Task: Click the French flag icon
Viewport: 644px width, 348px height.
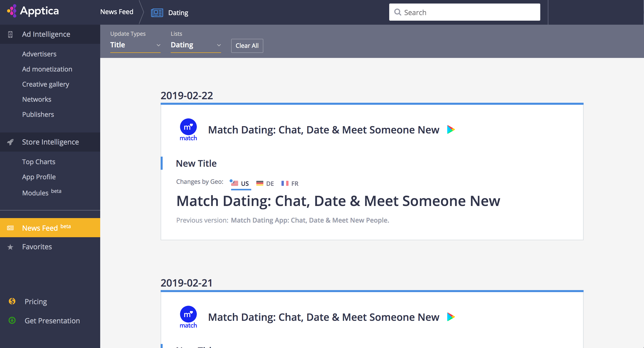Action: pos(285,183)
